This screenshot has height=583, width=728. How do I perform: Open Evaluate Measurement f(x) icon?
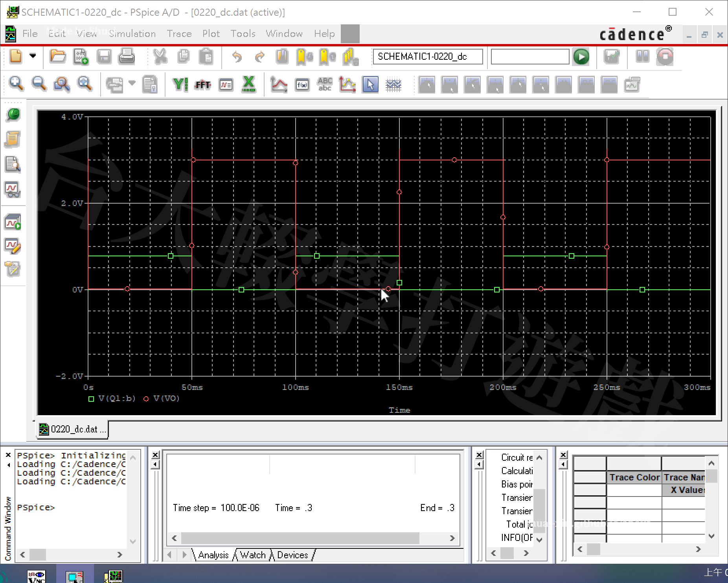pos(302,85)
